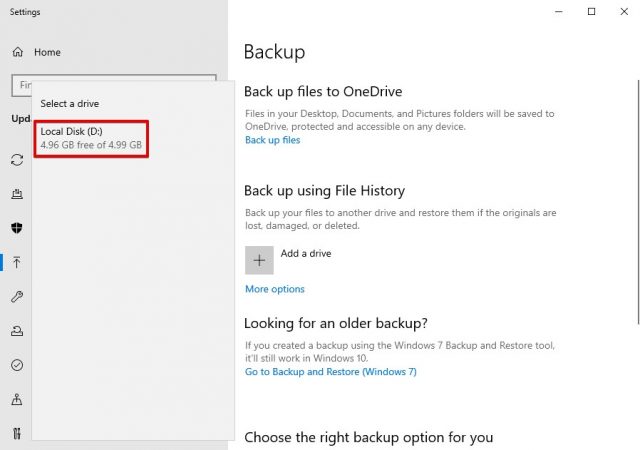This screenshot has width=640, height=450.
Task: Open Windows Security shield icon
Action: point(17,228)
